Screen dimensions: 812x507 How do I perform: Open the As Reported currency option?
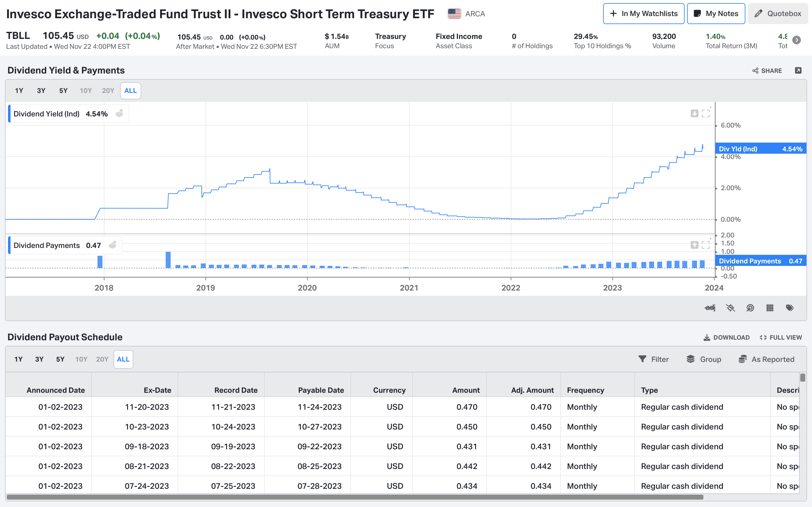coord(766,359)
